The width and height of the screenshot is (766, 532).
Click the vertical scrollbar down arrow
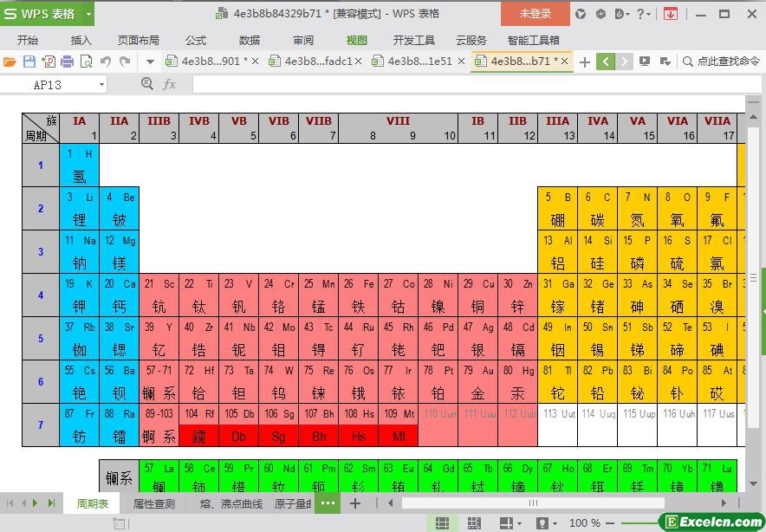pyautogui.click(x=753, y=484)
